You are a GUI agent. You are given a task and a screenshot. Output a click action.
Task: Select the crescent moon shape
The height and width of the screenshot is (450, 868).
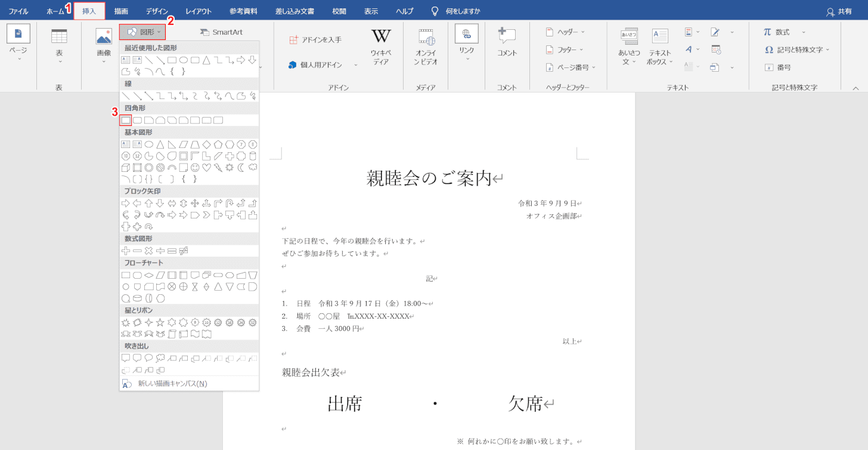[241, 167]
